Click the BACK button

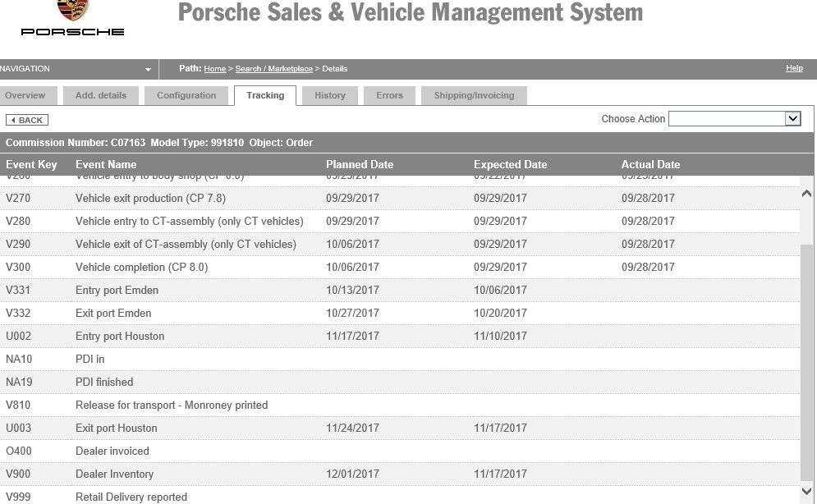click(x=27, y=120)
